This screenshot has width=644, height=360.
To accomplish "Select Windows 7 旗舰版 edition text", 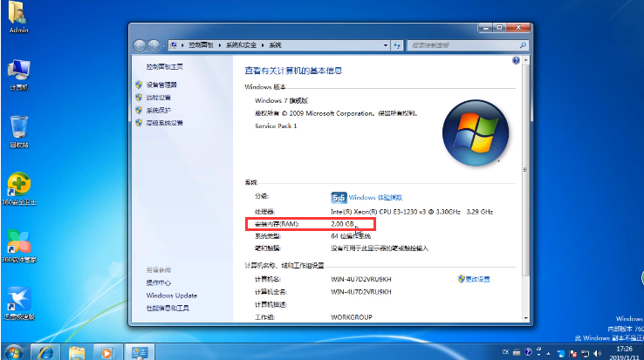I will (281, 100).
